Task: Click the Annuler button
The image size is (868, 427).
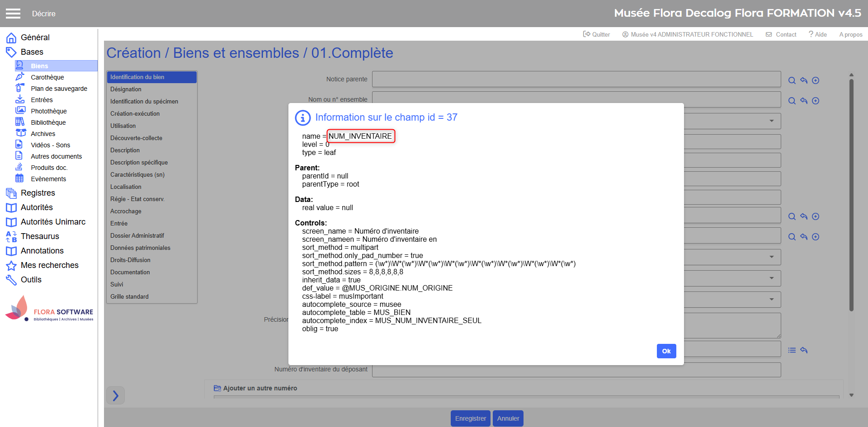Action: coord(508,418)
